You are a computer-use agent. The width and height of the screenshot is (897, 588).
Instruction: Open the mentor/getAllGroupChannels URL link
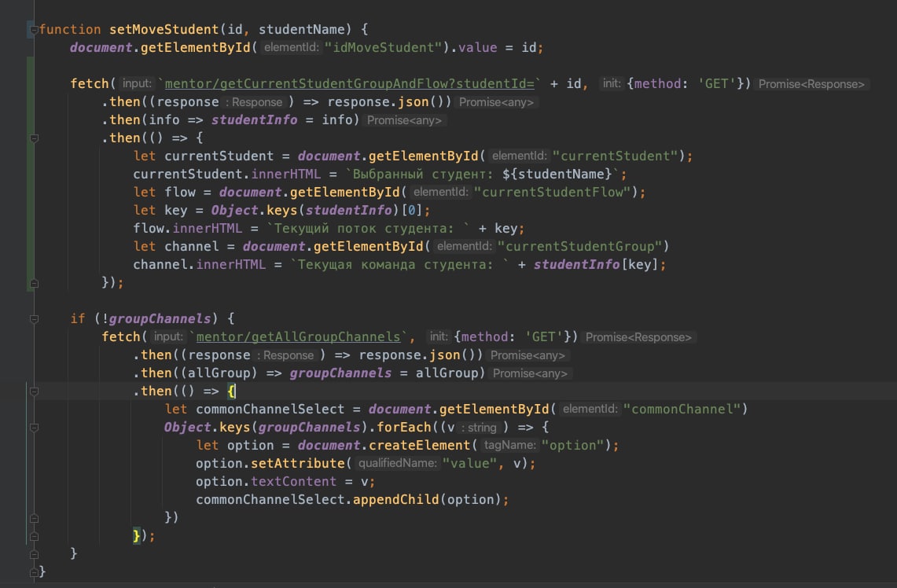tap(298, 337)
